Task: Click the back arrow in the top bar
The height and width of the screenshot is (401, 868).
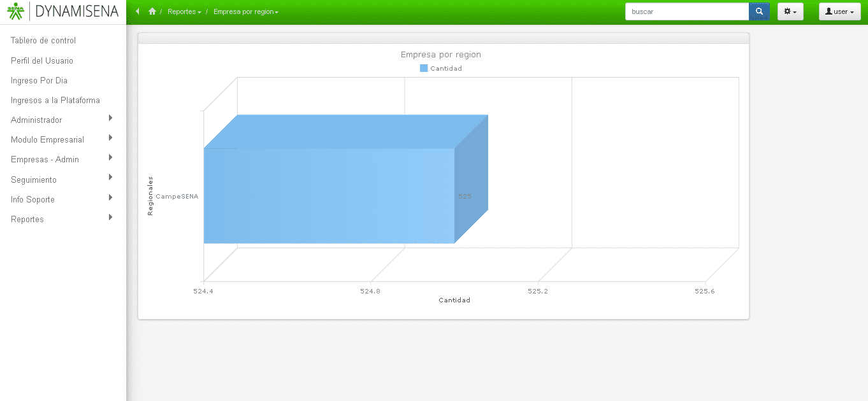Action: (x=137, y=11)
